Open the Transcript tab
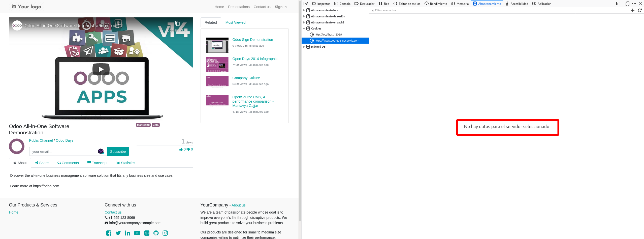Screen dimensions: 644x239 [x=97, y=163]
